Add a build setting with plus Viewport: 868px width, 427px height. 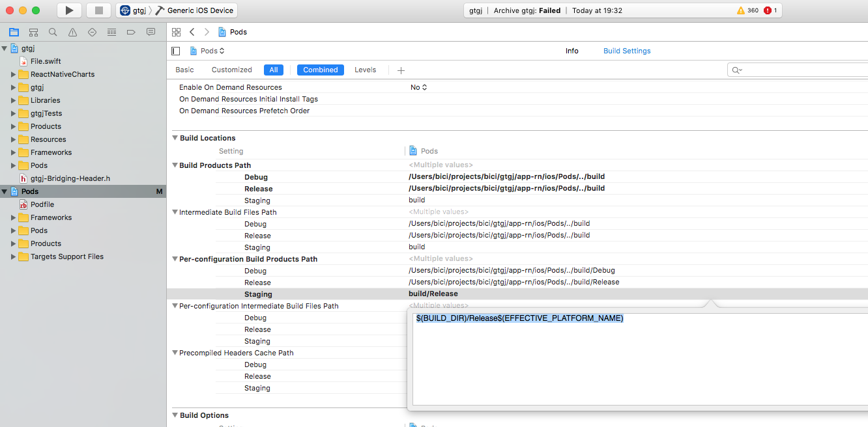(x=401, y=70)
